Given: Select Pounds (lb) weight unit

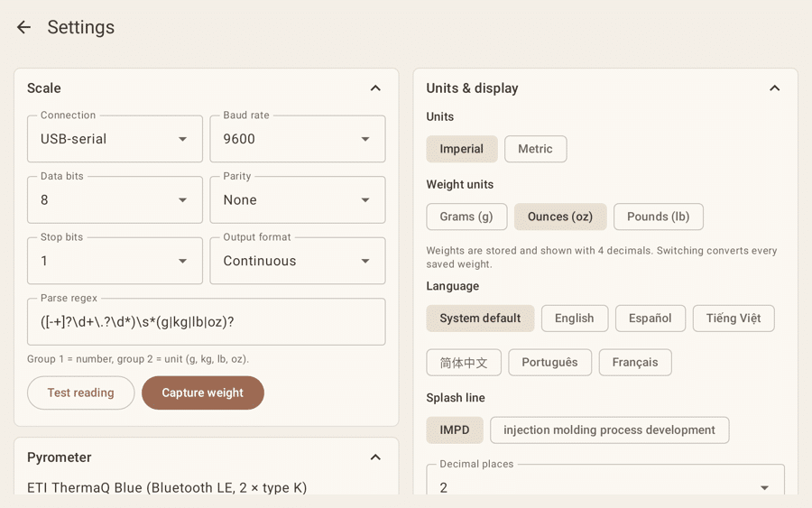Looking at the screenshot, I should 659,217.
